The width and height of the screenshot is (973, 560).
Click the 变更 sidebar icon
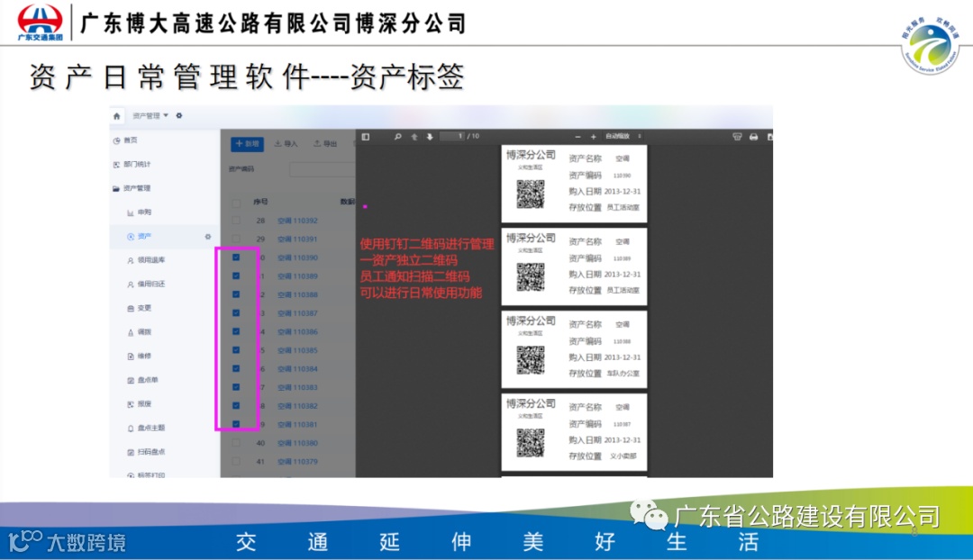click(131, 308)
